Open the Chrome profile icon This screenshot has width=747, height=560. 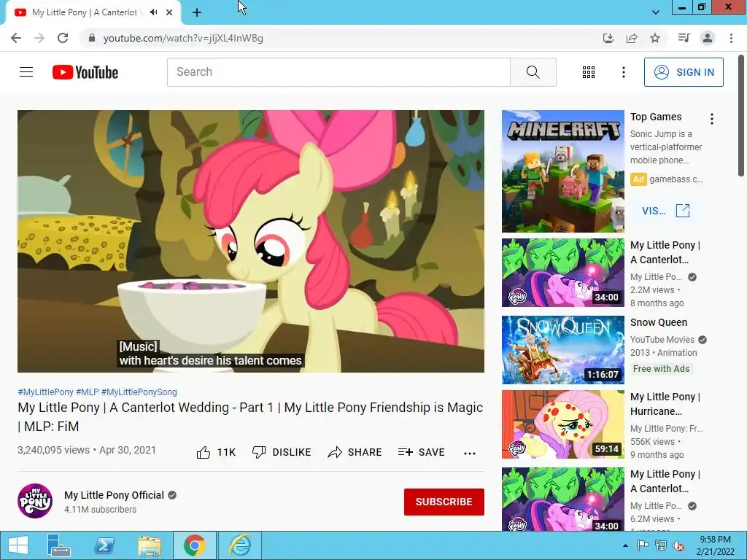[708, 38]
